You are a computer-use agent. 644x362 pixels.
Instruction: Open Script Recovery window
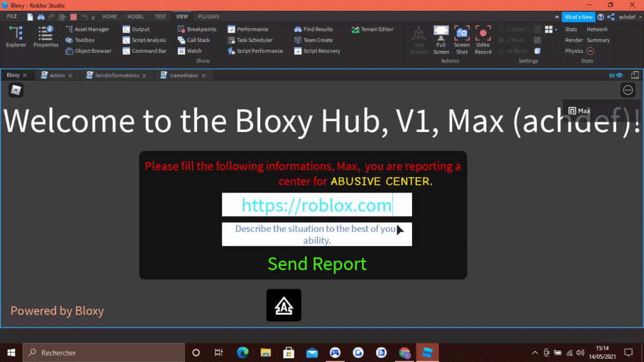click(317, 51)
